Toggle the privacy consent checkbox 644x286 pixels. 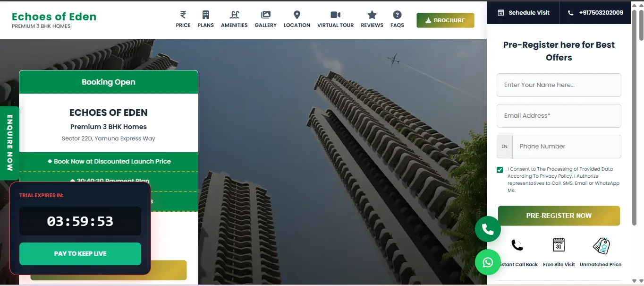500,170
